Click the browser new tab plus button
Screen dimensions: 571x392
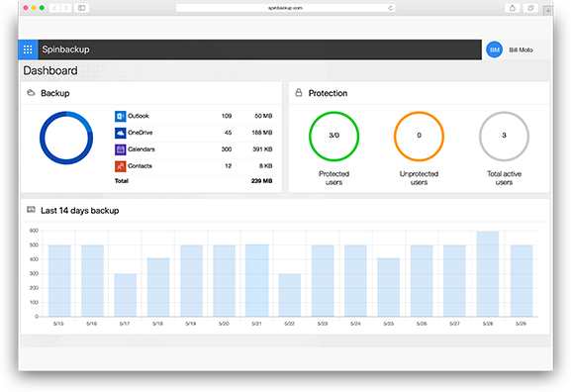(547, 11)
